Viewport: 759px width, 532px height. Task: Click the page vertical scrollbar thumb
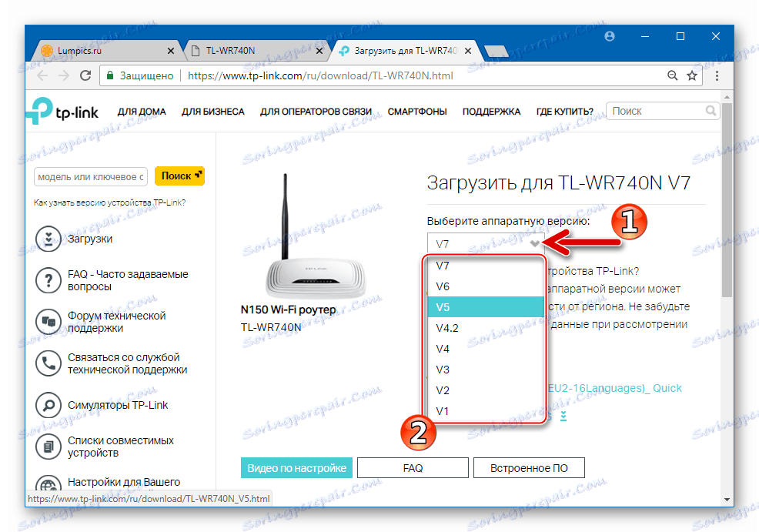pyautogui.click(x=727, y=199)
